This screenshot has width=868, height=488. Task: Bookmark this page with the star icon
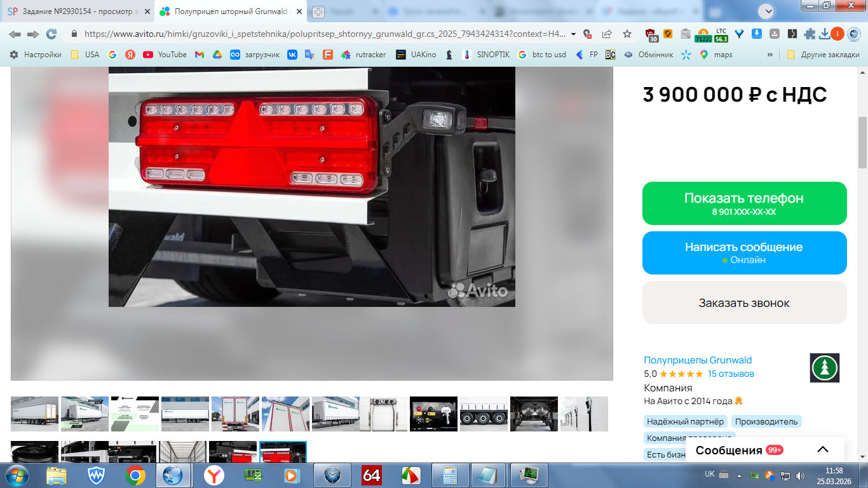(627, 34)
